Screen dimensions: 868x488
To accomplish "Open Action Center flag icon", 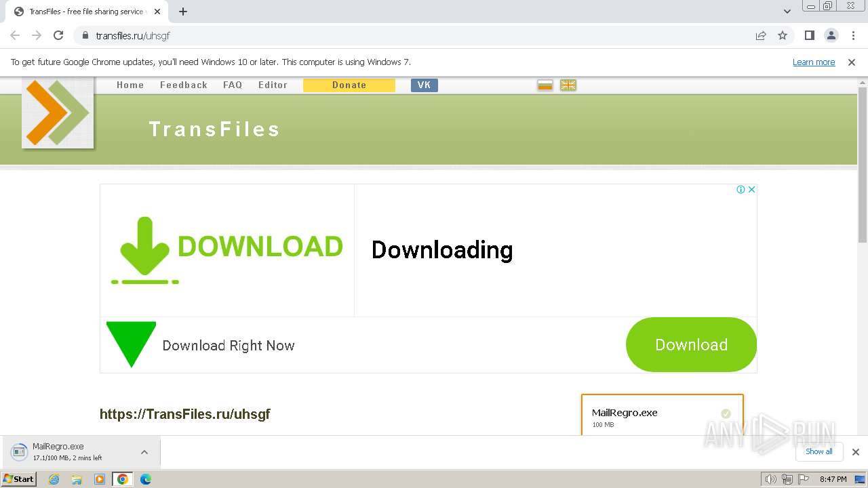I will pos(803,479).
